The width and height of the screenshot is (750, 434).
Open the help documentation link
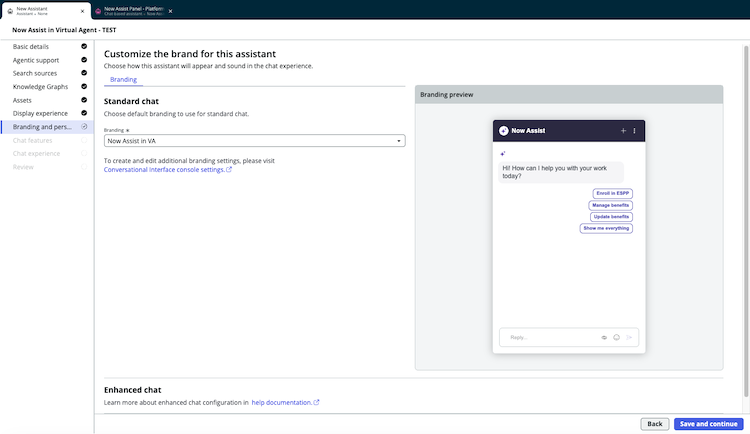[281, 402]
